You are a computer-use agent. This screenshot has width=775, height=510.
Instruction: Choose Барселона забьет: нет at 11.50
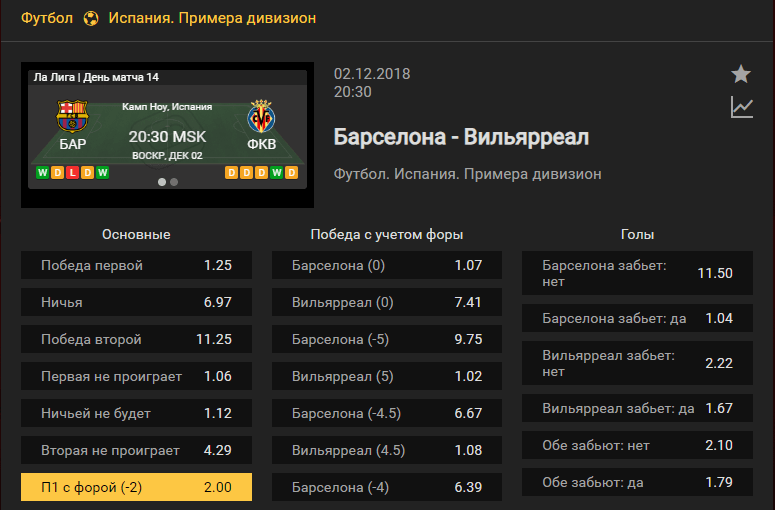[x=638, y=273]
